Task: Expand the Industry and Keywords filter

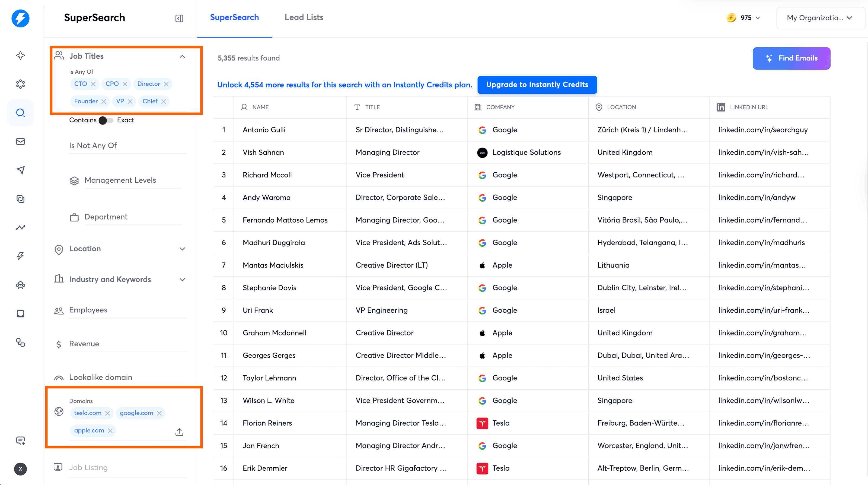Action: click(x=182, y=279)
